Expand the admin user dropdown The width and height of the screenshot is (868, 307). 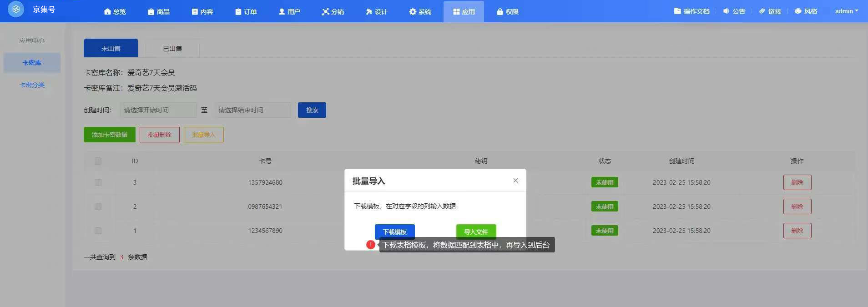(846, 11)
